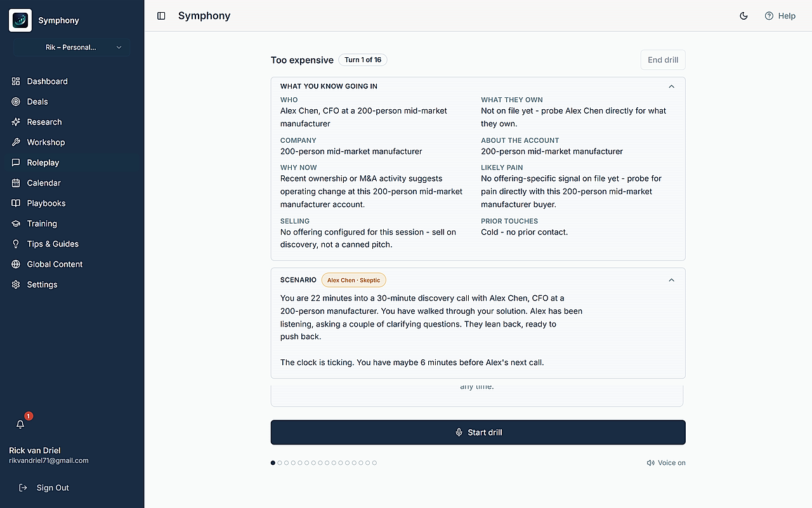Image resolution: width=812 pixels, height=508 pixels.
Task: Click the Tips lightbulb icon
Action: (x=16, y=244)
